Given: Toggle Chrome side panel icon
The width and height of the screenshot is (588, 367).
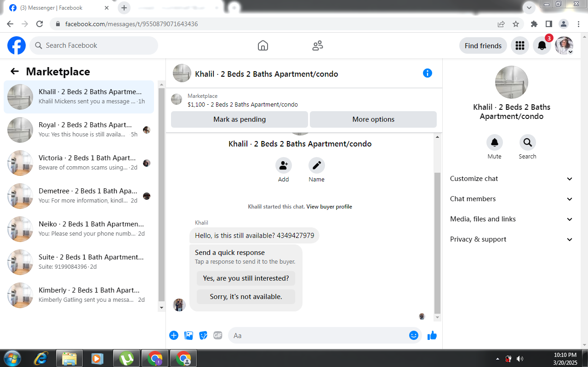Looking at the screenshot, I should (x=548, y=24).
